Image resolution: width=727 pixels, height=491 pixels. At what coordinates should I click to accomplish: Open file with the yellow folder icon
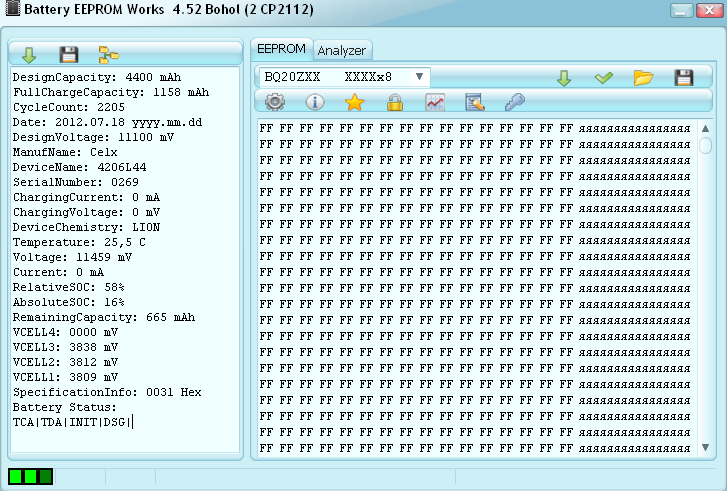coord(644,77)
